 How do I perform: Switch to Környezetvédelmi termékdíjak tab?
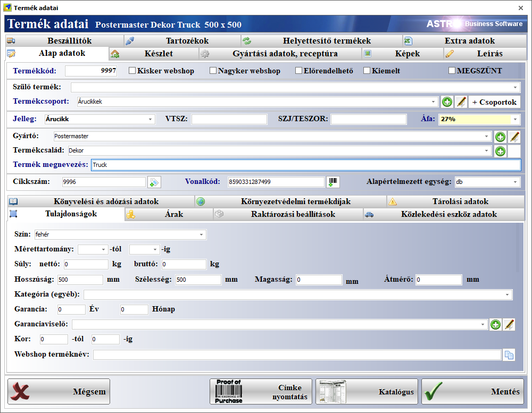click(x=291, y=202)
